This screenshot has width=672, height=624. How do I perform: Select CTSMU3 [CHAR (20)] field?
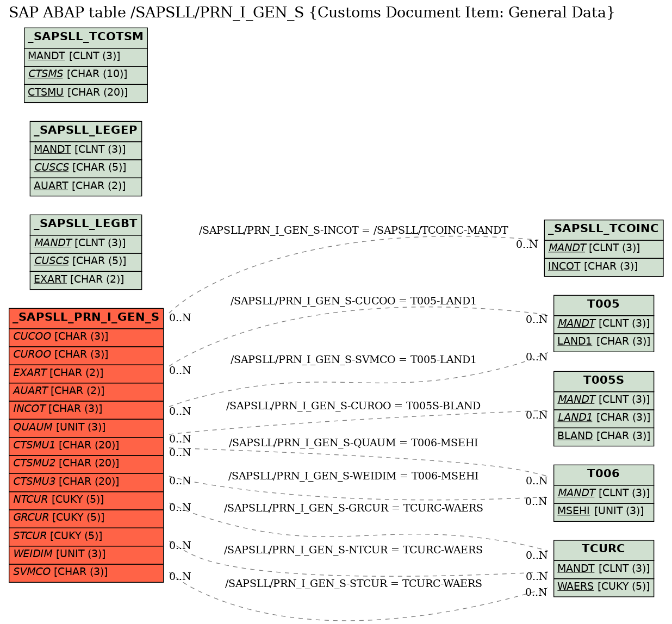[86, 483]
